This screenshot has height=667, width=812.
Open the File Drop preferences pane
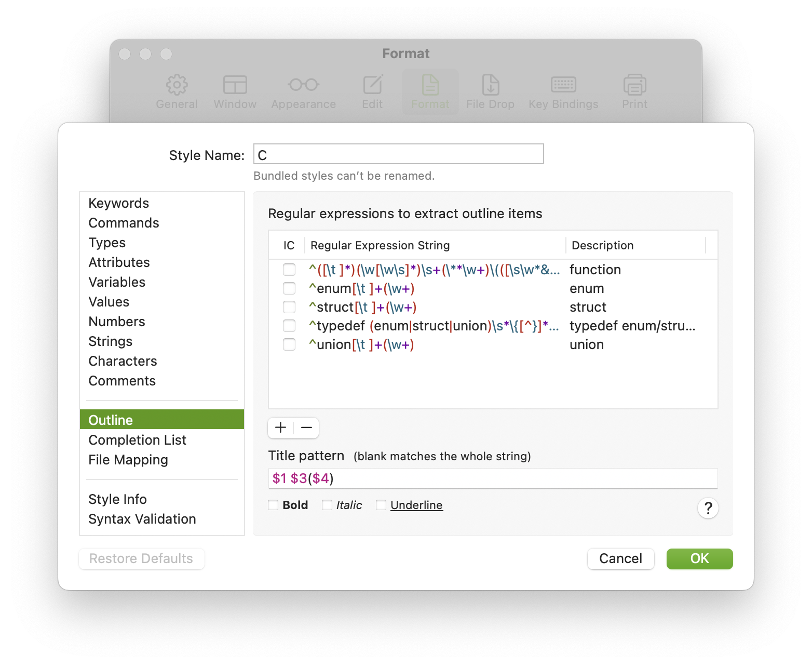click(x=490, y=91)
